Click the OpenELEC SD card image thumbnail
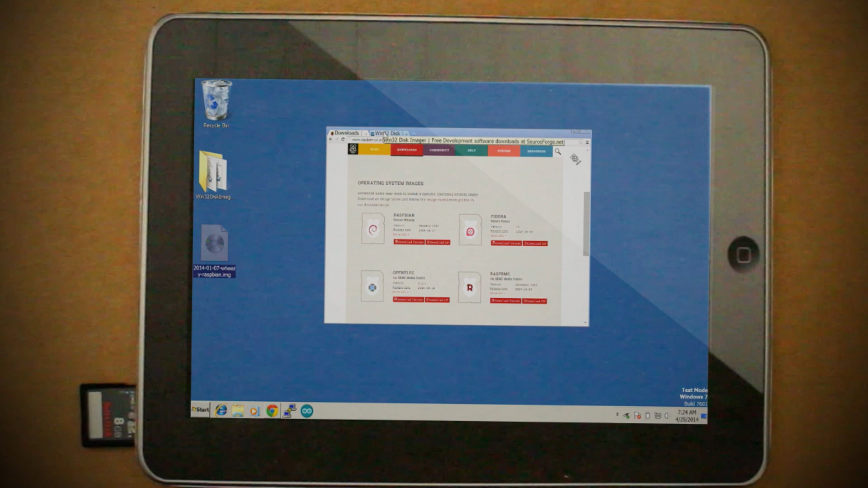Image resolution: width=868 pixels, height=488 pixels. click(x=372, y=286)
